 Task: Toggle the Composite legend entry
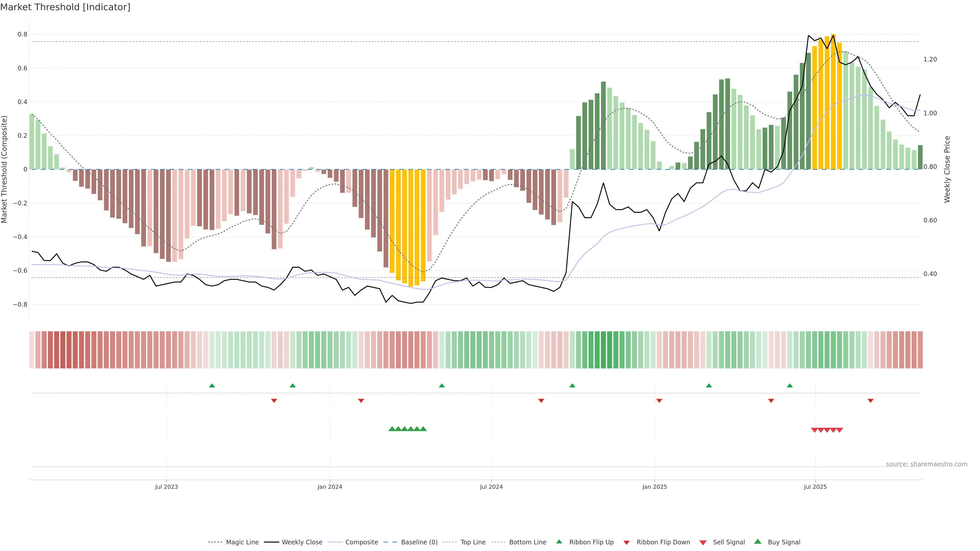pos(361,542)
